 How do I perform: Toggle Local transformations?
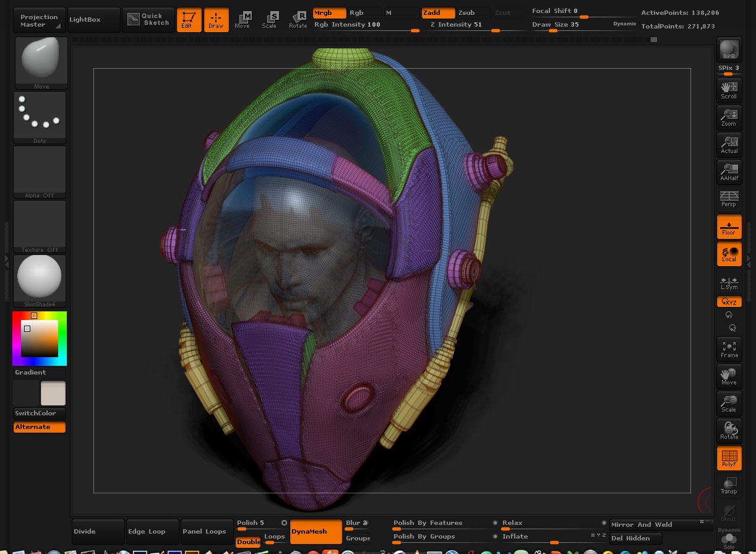click(x=729, y=253)
